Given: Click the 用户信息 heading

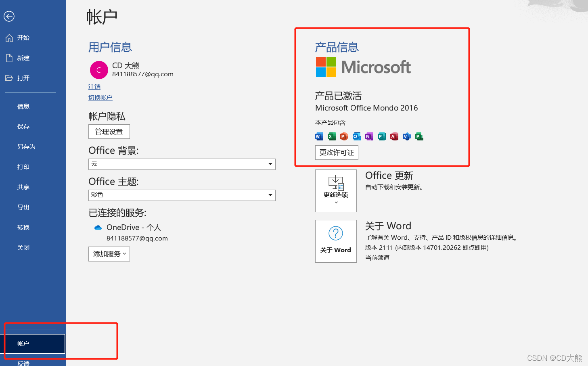Looking at the screenshot, I should pos(110,47).
